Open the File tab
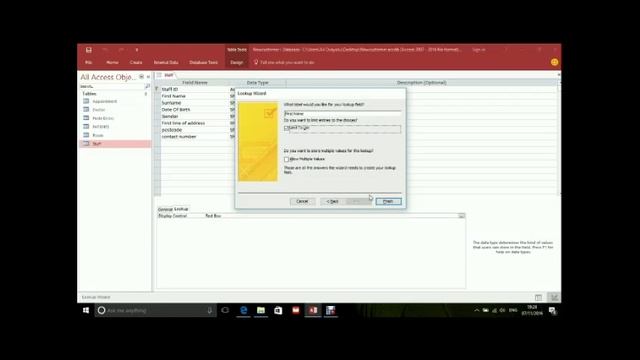640x360 pixels. coord(89,62)
